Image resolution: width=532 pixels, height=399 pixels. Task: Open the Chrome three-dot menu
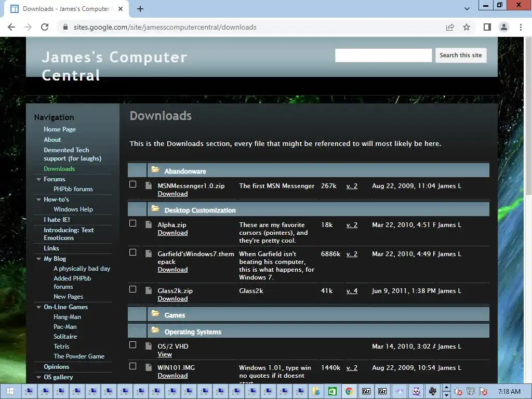[x=521, y=27]
